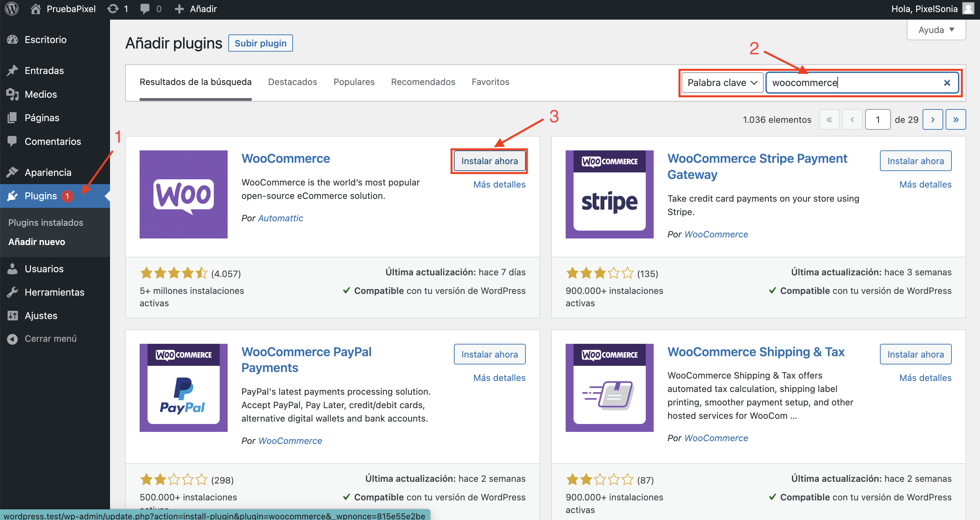Clear the woocommerce search with the X
Image resolution: width=980 pixels, height=520 pixels.
click(947, 83)
